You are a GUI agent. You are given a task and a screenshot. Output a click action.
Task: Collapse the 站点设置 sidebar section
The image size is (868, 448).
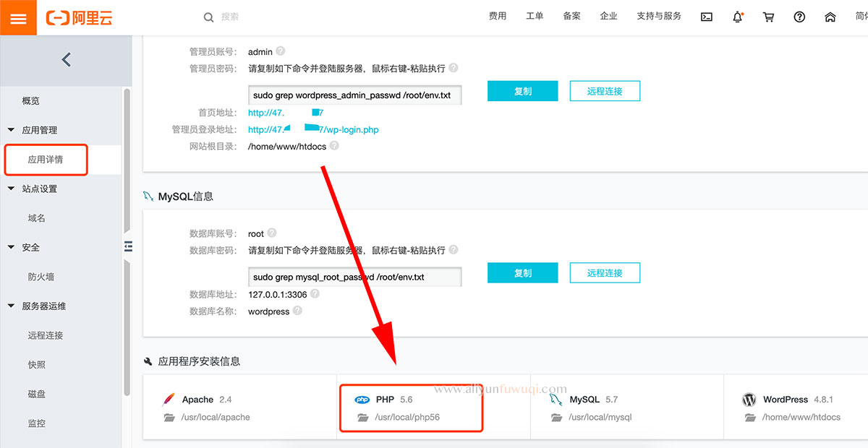[11, 189]
